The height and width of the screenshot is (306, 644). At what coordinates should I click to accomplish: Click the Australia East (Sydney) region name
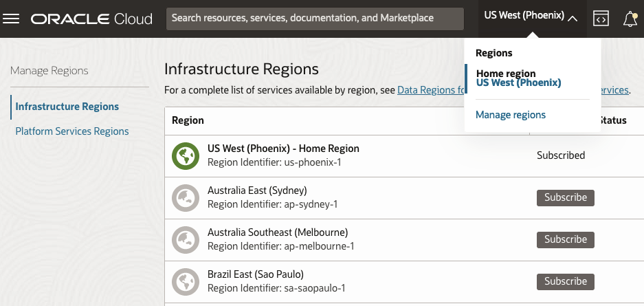pyautogui.click(x=257, y=190)
